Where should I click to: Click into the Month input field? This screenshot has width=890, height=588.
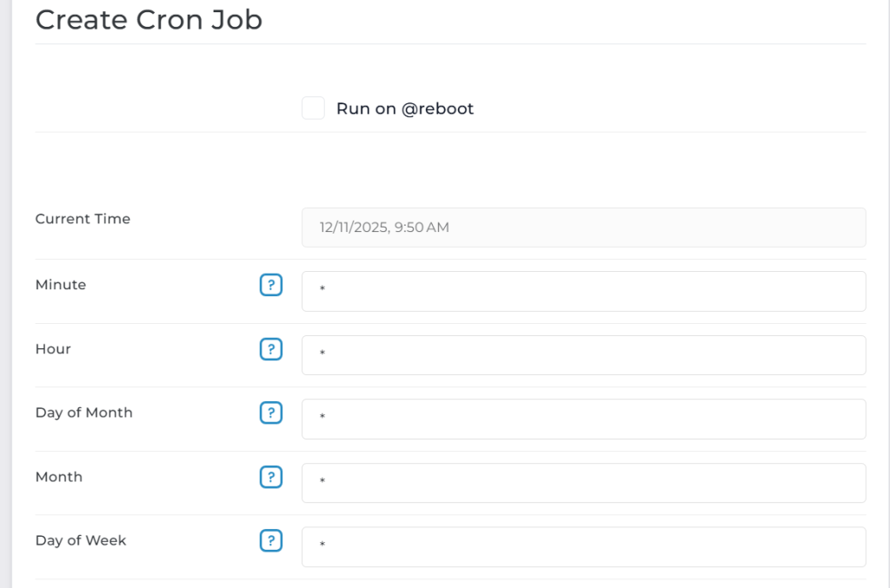click(x=583, y=483)
